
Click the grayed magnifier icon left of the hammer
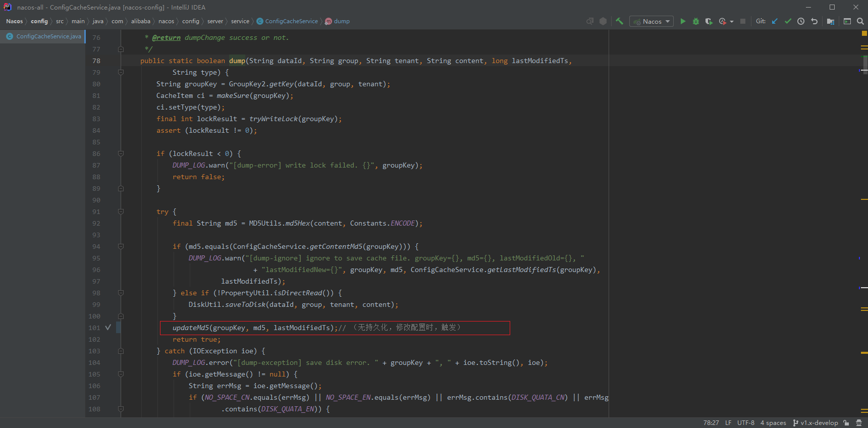(590, 21)
